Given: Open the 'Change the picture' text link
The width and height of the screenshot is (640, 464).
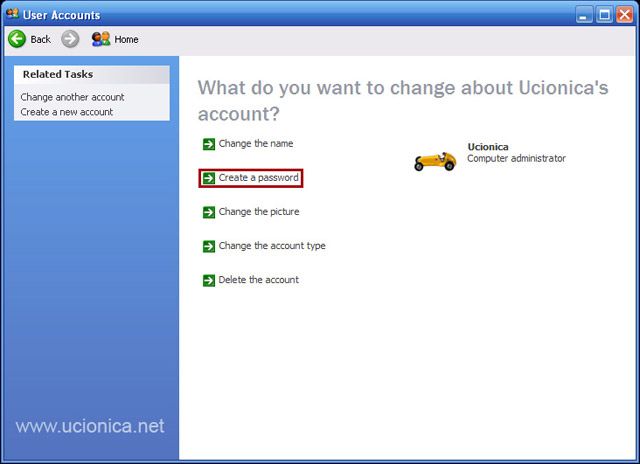Looking at the screenshot, I should coord(259,212).
